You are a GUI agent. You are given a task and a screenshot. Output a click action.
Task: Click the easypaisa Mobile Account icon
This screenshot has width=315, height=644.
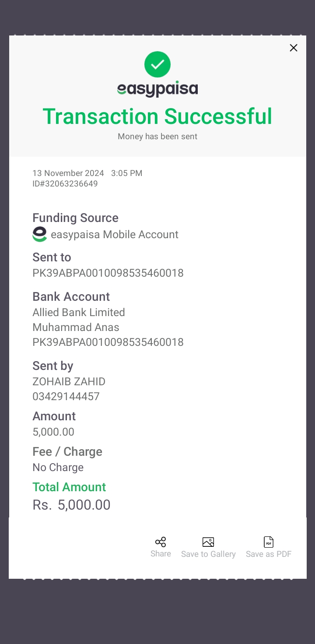pyautogui.click(x=40, y=234)
